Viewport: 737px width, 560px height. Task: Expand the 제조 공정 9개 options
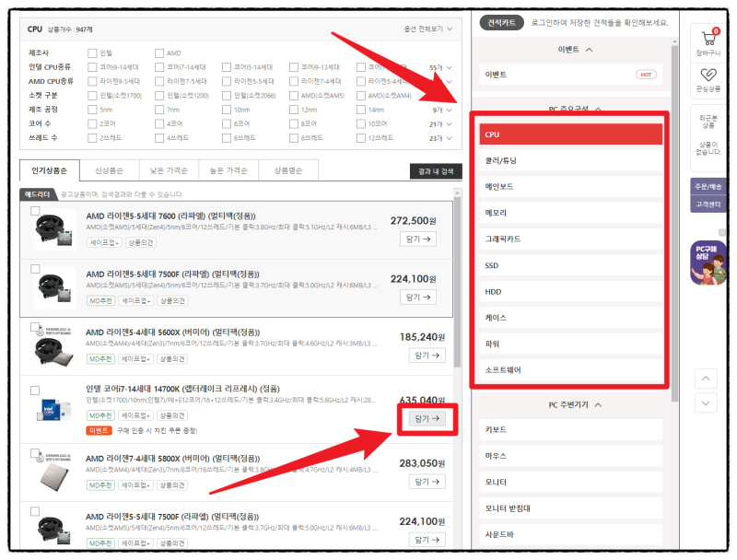442,110
